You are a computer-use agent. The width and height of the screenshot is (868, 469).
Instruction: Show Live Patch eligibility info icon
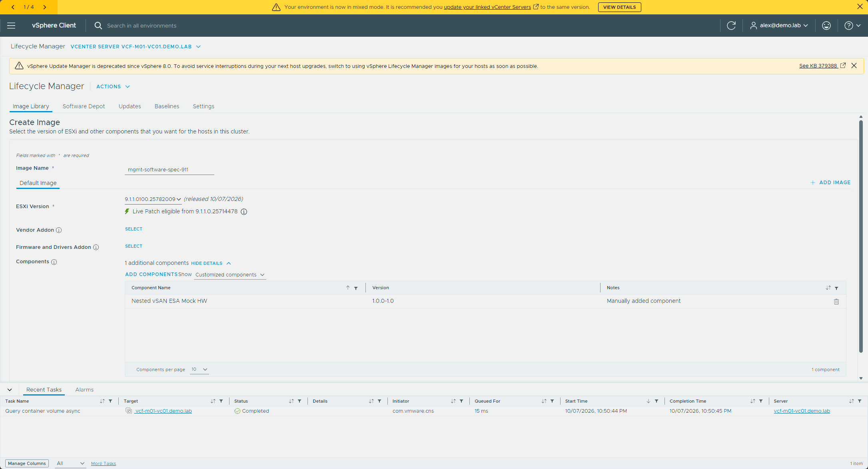click(244, 212)
